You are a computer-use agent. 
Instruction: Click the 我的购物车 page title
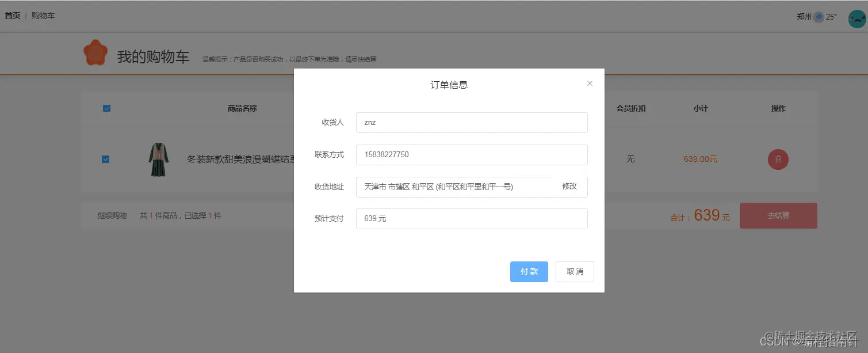[153, 57]
